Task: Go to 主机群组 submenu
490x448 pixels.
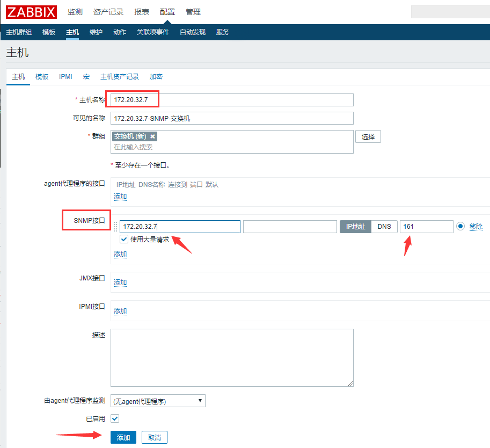Action: click(x=19, y=32)
